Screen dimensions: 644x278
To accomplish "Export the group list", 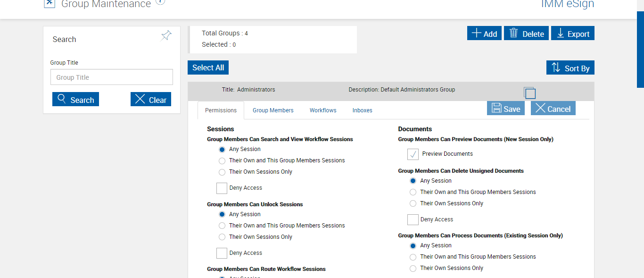I will point(572,34).
